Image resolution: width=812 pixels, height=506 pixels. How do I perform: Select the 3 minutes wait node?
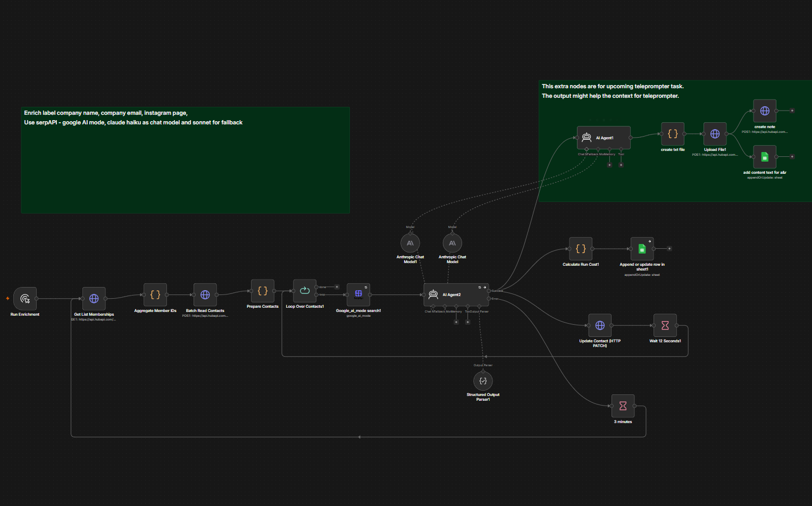(623, 406)
